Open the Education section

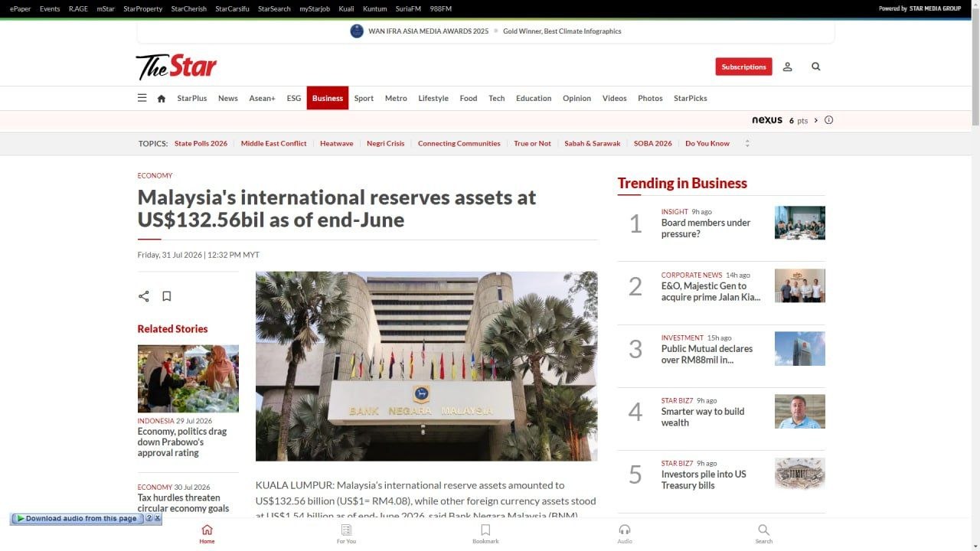[x=534, y=98]
